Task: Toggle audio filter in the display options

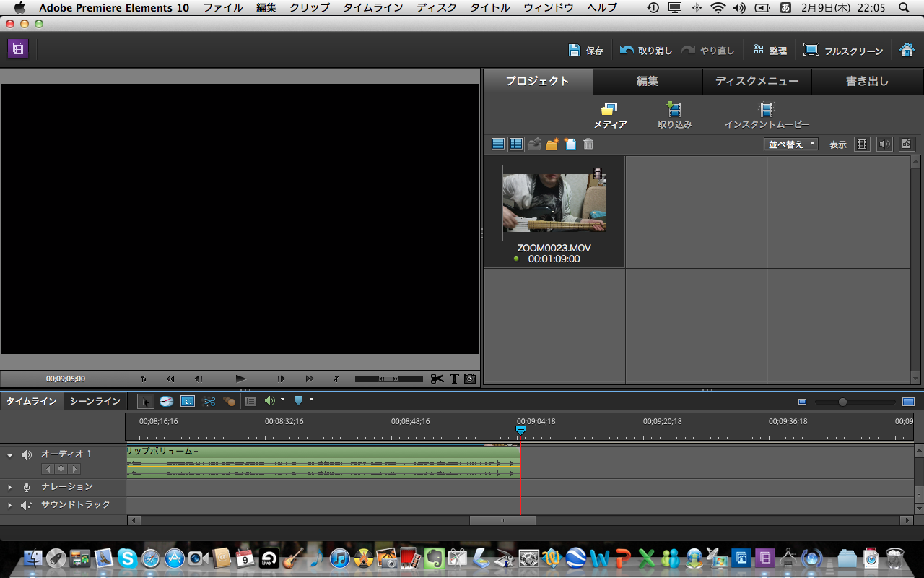Action: pyautogui.click(x=884, y=144)
